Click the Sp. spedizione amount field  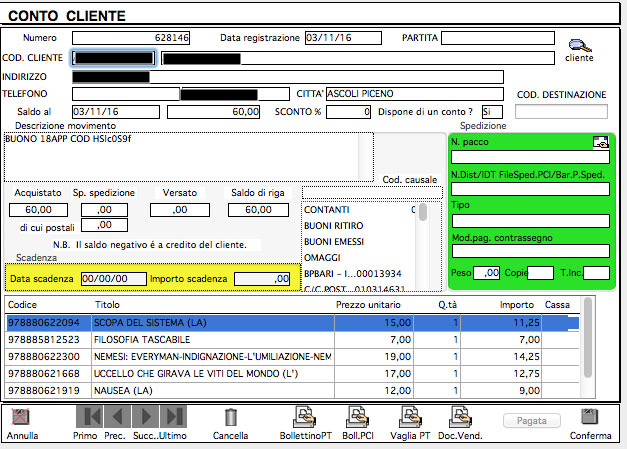pyautogui.click(x=104, y=210)
